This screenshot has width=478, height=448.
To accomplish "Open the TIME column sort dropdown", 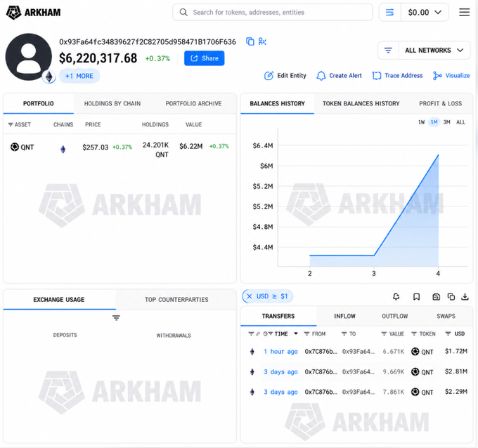I will pos(295,334).
